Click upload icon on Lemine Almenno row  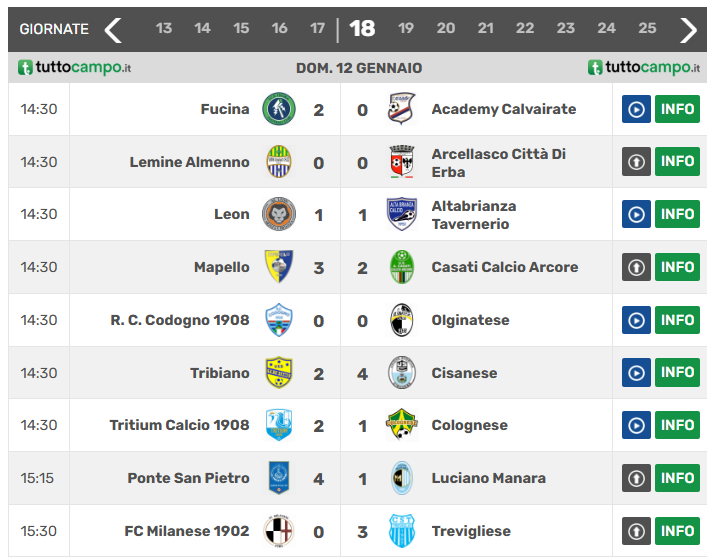tap(636, 162)
